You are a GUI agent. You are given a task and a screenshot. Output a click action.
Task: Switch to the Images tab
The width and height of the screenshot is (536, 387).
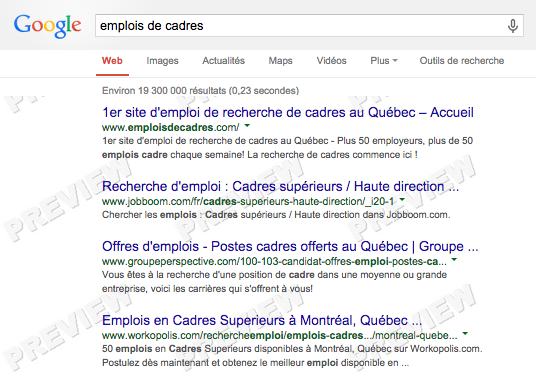162,61
